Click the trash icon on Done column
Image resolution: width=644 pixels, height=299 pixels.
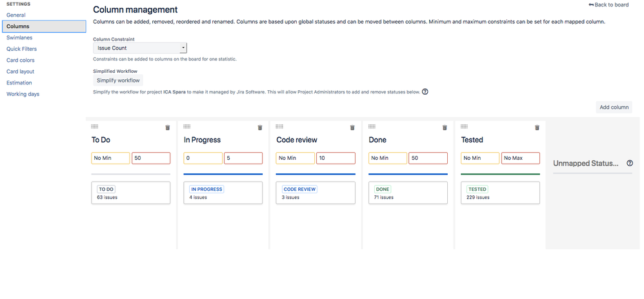tap(445, 128)
